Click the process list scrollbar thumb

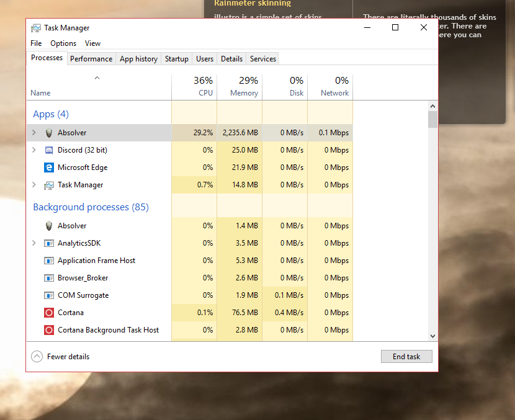(x=432, y=119)
